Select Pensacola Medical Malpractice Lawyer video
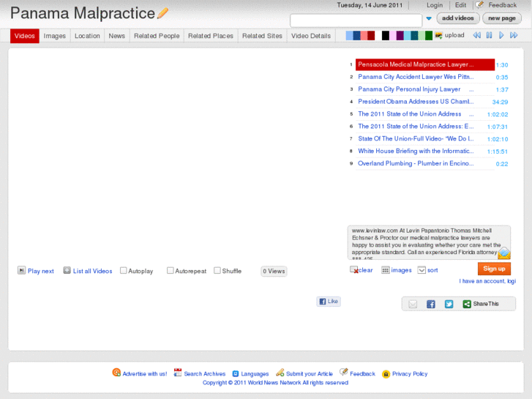 pyautogui.click(x=424, y=64)
